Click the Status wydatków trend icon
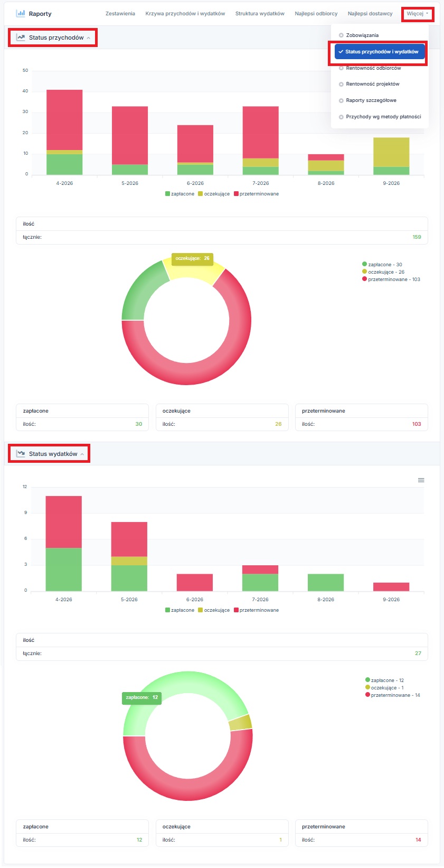 tap(21, 453)
